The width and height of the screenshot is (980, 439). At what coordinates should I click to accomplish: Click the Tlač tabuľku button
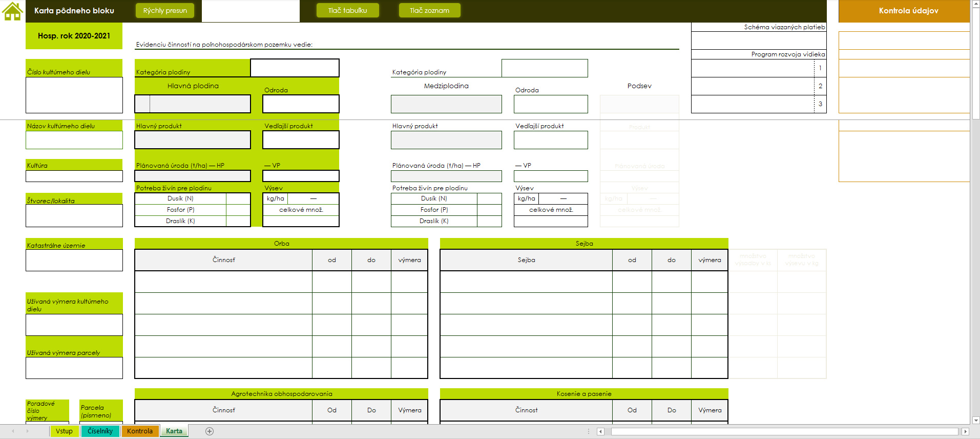click(347, 11)
